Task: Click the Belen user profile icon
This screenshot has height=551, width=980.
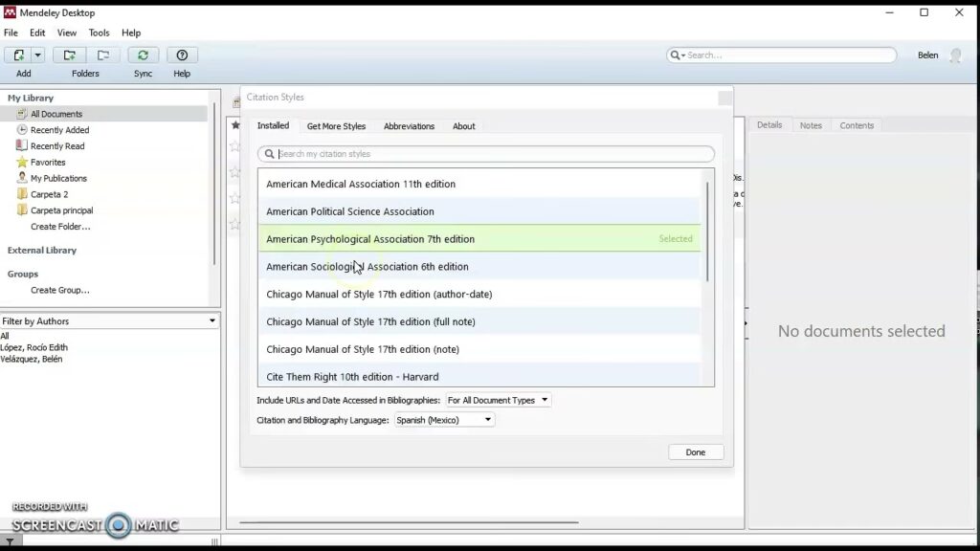Action: pyautogui.click(x=954, y=55)
